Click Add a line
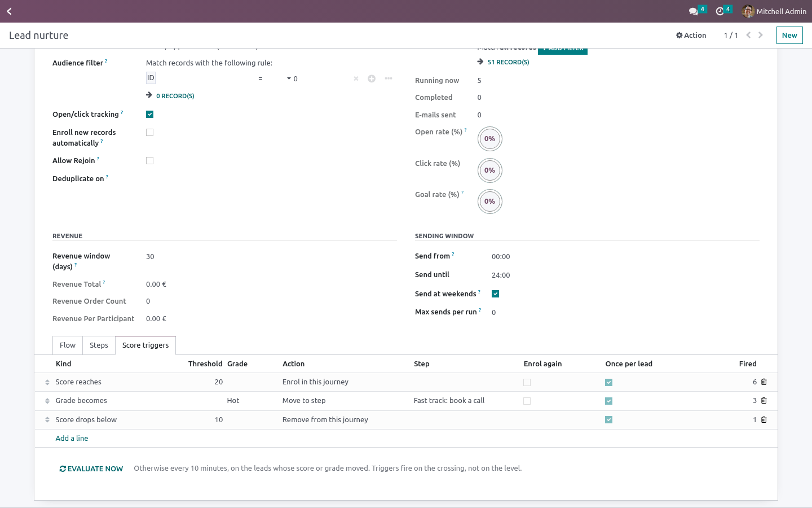This screenshot has width=812, height=508. point(72,439)
